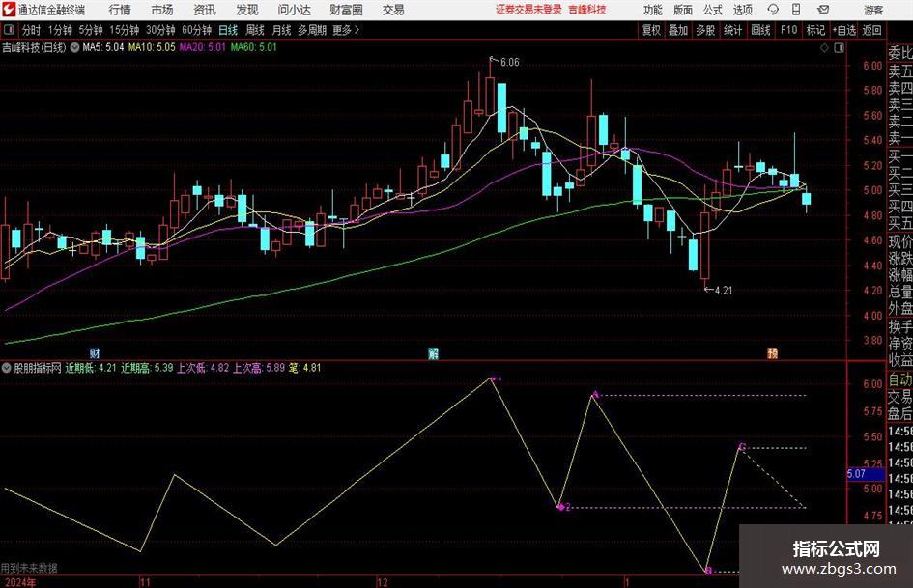Click the 多股 multi-stock button
Viewport: 913px width, 588px height.
(705, 30)
